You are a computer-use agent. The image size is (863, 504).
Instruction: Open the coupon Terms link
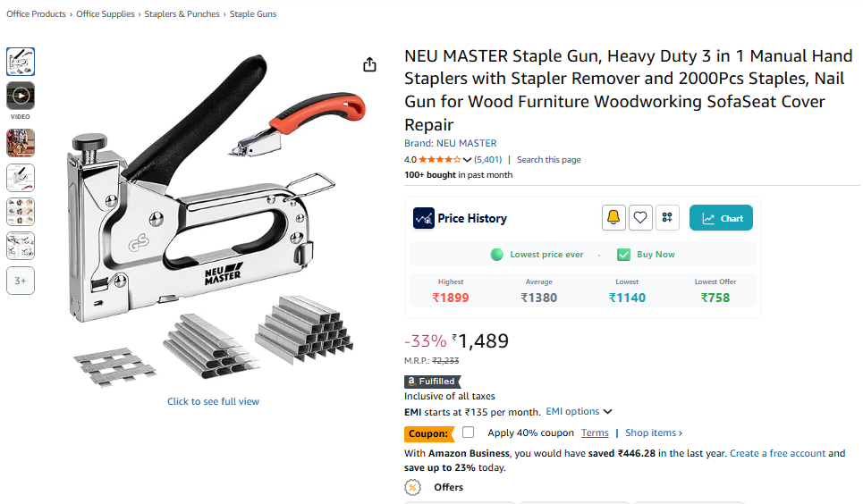coord(595,433)
